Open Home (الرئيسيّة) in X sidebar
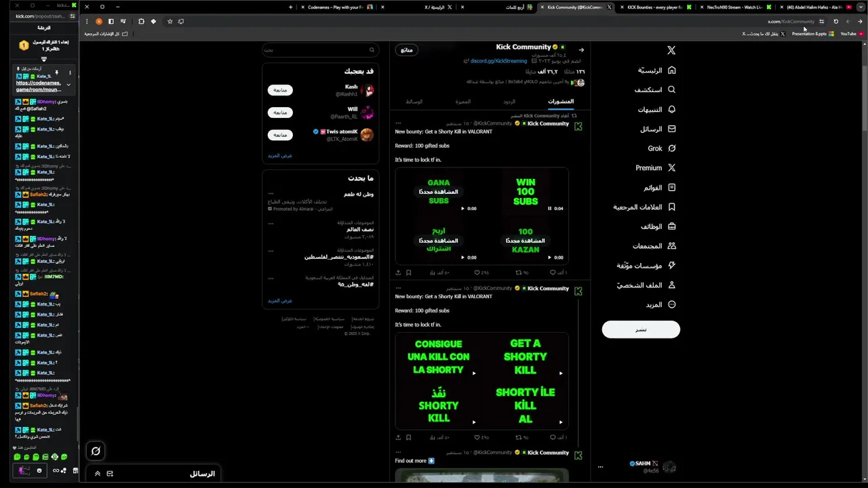 (656, 70)
